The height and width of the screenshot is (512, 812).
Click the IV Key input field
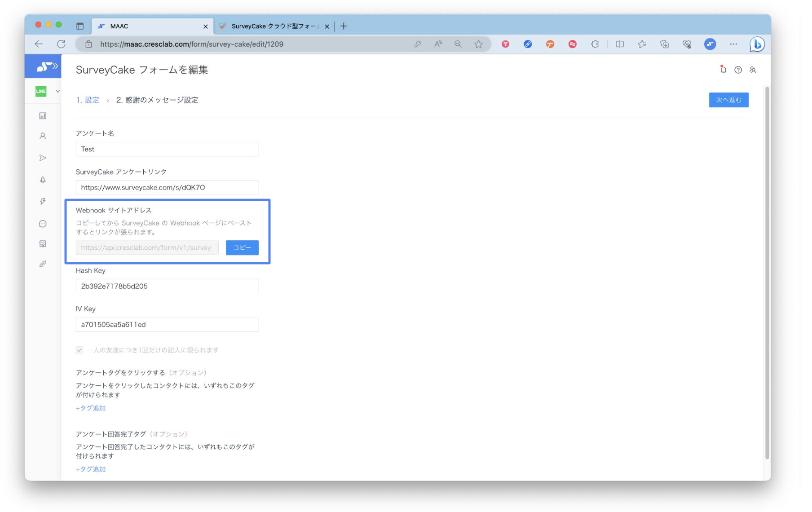167,324
